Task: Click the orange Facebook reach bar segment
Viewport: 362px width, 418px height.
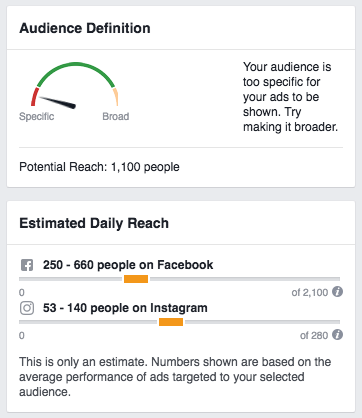Action: tap(136, 279)
